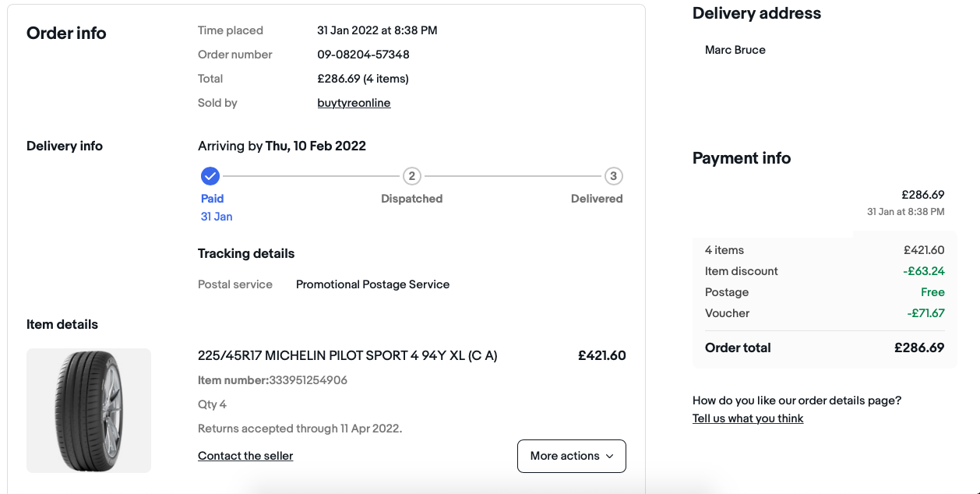Click the Dispatched status label

(x=411, y=199)
